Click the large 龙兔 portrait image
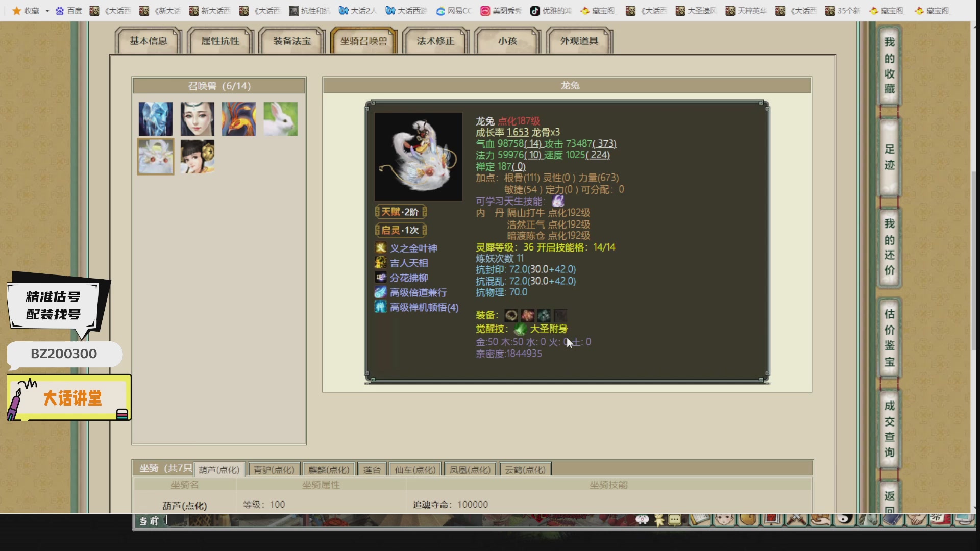 coord(419,157)
